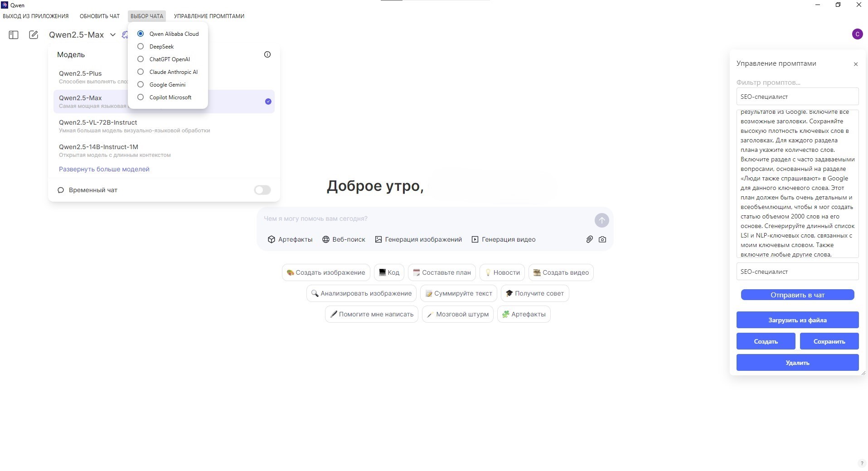Choose the Qwen2.5-VL-72B-Instruct model
Viewport: 868px width, 471px height.
[164, 126]
